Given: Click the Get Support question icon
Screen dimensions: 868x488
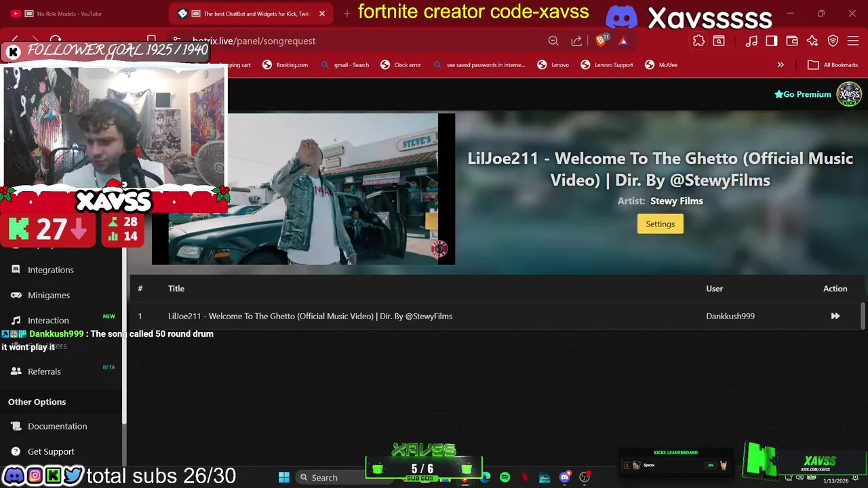Looking at the screenshot, I should pyautogui.click(x=16, y=451).
